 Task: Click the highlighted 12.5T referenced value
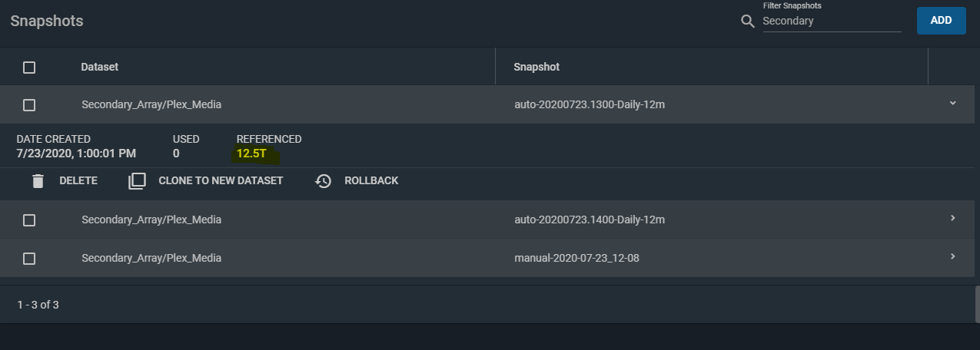pyautogui.click(x=251, y=154)
